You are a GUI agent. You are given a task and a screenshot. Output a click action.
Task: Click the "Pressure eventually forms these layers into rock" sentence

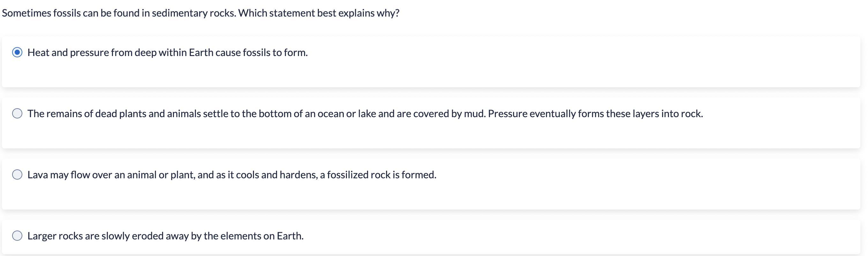(x=595, y=114)
